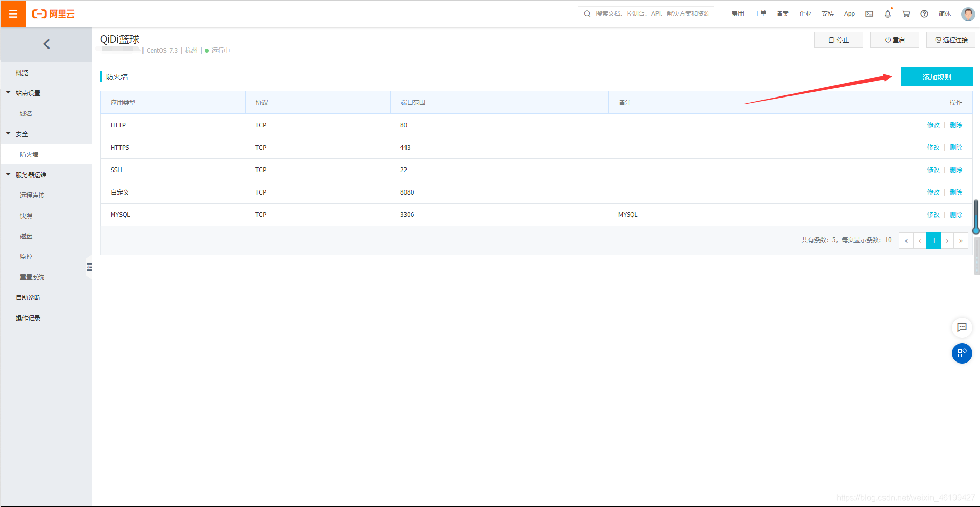Open the blue floating apps grid button

coord(962,353)
